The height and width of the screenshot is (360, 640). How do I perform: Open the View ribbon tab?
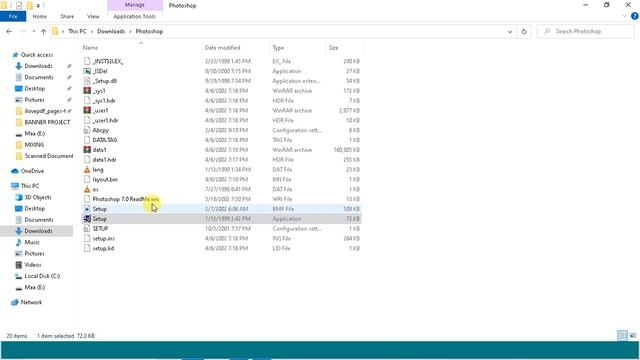(93, 16)
